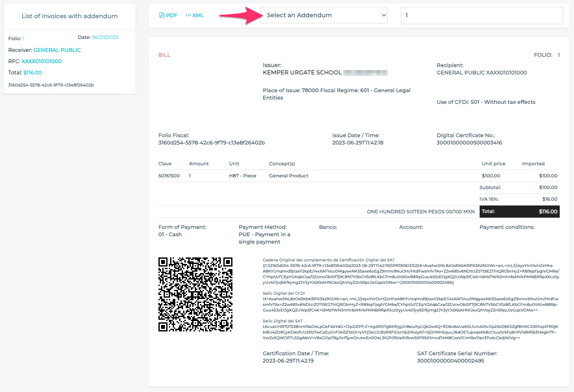Click the QR code image

pos(195,294)
